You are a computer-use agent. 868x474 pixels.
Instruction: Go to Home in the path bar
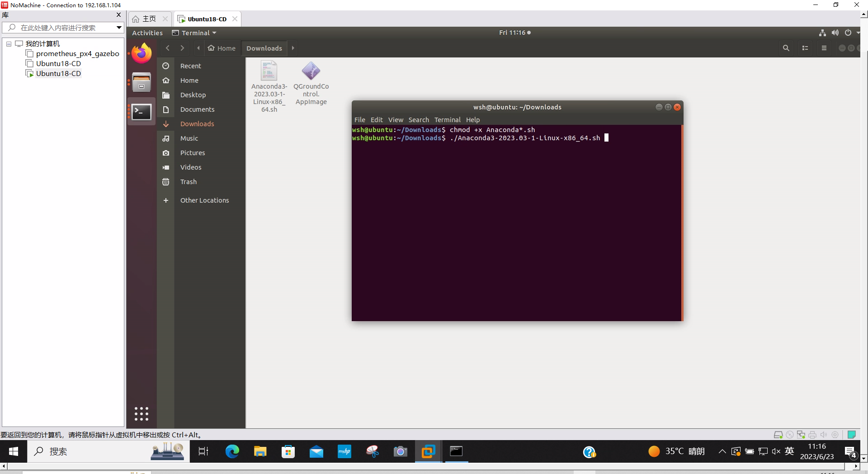click(222, 48)
